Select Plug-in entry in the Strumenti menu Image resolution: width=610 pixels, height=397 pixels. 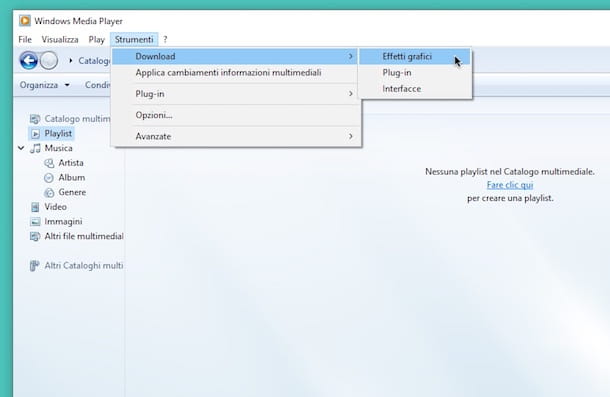[x=235, y=94]
